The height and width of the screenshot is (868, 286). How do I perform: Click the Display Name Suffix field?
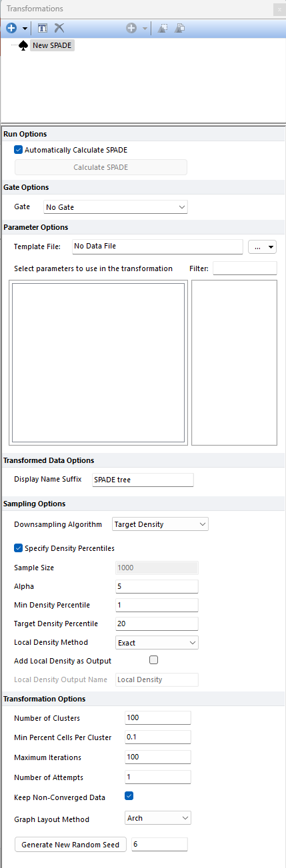(x=143, y=480)
